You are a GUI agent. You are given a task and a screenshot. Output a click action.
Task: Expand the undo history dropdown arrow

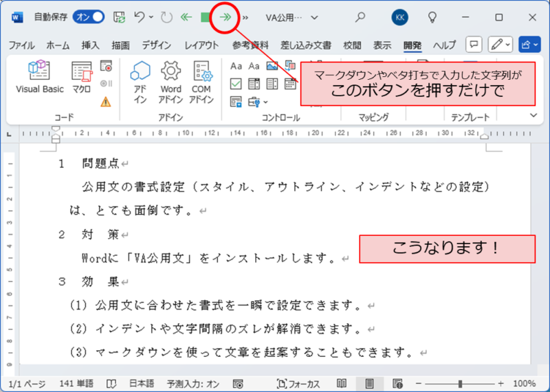click(x=151, y=17)
